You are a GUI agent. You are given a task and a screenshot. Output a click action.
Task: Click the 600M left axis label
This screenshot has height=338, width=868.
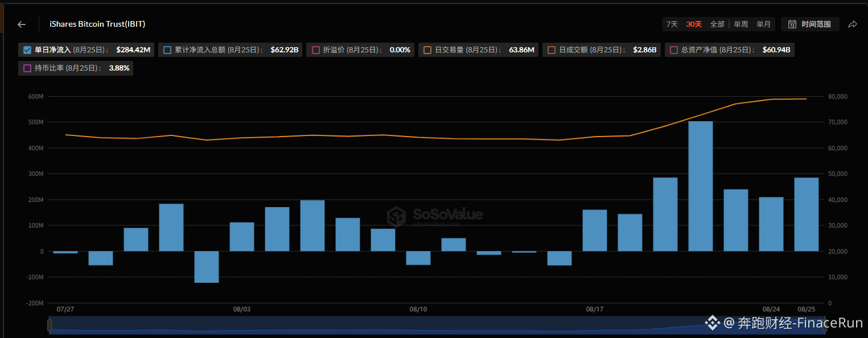tap(35, 97)
